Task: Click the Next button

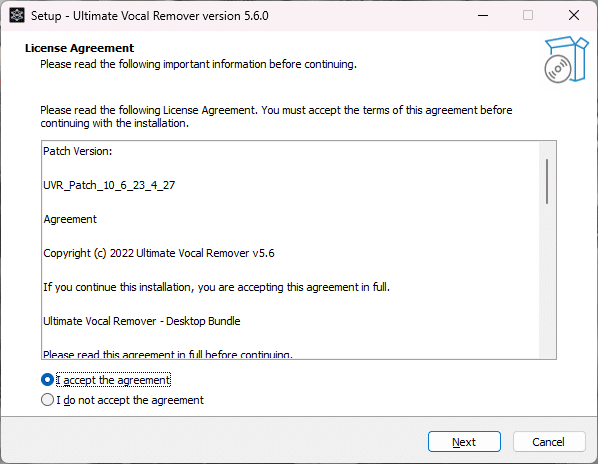Action: click(464, 442)
